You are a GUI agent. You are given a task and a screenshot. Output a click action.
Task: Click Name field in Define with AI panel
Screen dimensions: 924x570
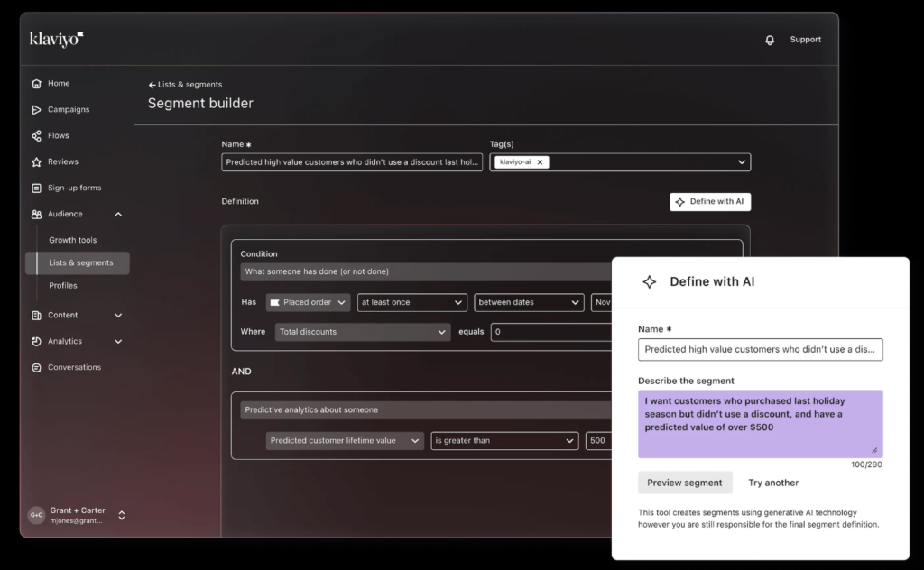coord(760,350)
